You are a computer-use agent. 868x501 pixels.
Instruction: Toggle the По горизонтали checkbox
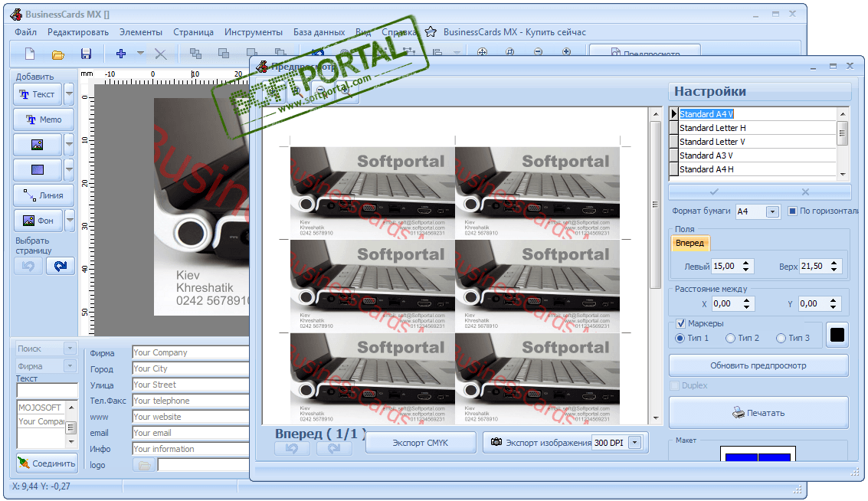792,211
